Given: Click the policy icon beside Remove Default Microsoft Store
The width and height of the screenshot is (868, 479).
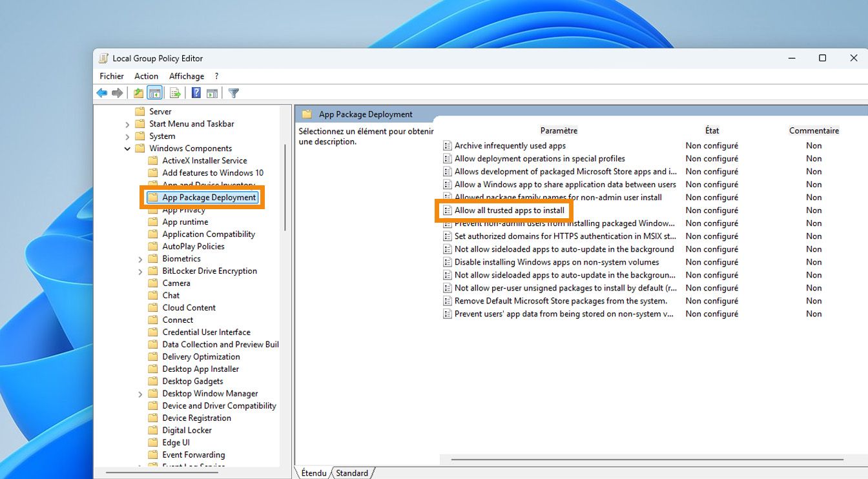Looking at the screenshot, I should pos(447,301).
